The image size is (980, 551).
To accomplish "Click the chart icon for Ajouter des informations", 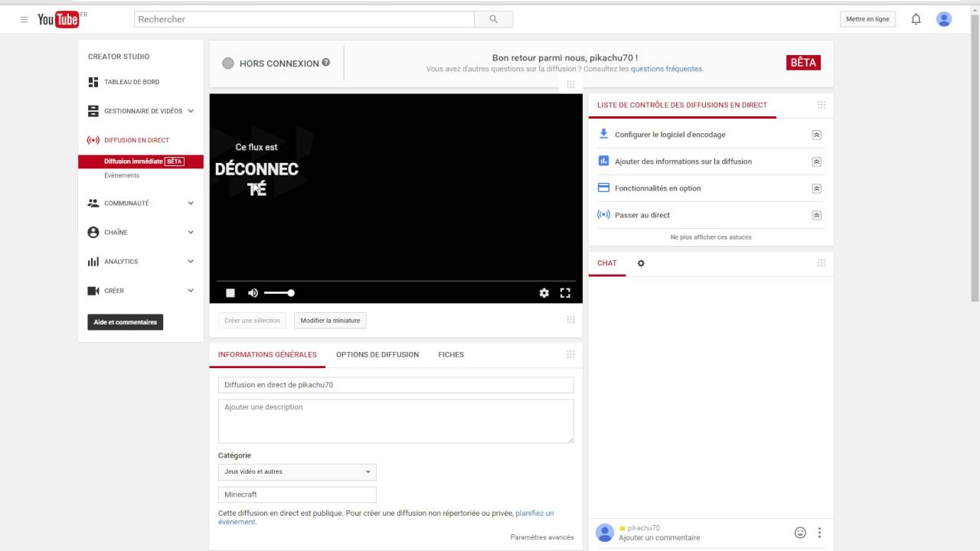I will 603,161.
